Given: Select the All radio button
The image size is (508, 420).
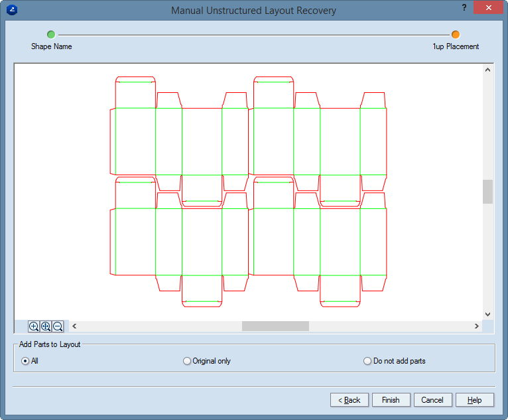Looking at the screenshot, I should 25,361.
